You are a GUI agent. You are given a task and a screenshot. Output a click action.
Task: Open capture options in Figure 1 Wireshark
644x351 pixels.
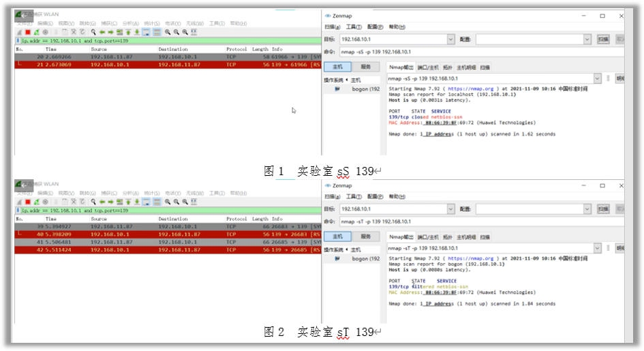coord(45,32)
